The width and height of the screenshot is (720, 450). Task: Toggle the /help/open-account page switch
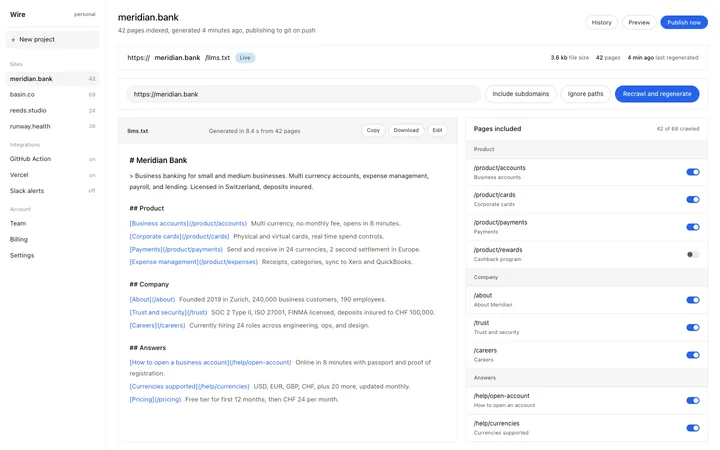[692, 401]
